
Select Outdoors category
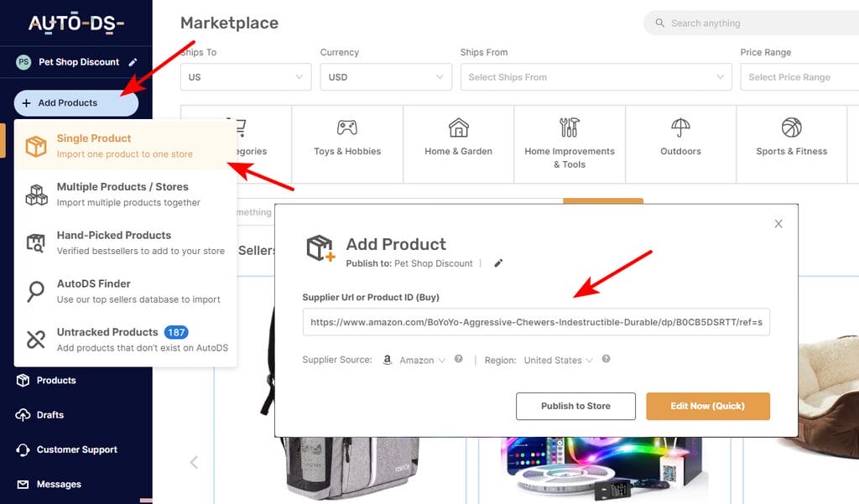coord(680,144)
